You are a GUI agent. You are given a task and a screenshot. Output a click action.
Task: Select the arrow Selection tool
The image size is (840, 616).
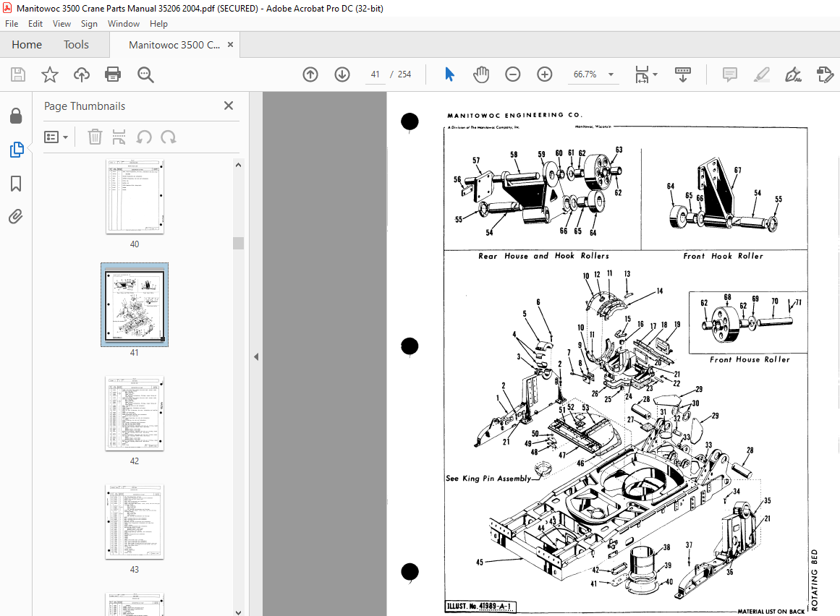(449, 74)
